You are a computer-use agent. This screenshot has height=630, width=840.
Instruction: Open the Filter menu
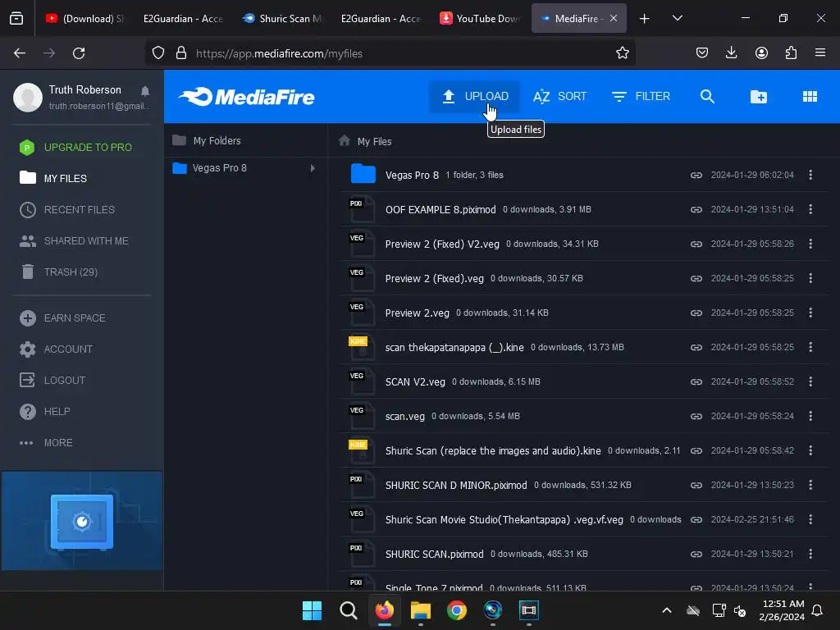(641, 97)
